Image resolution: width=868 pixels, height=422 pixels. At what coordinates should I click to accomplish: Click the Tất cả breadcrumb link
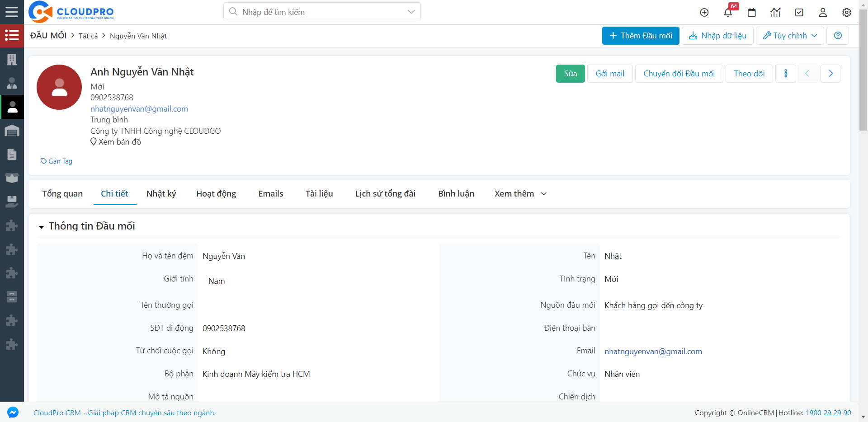point(88,36)
